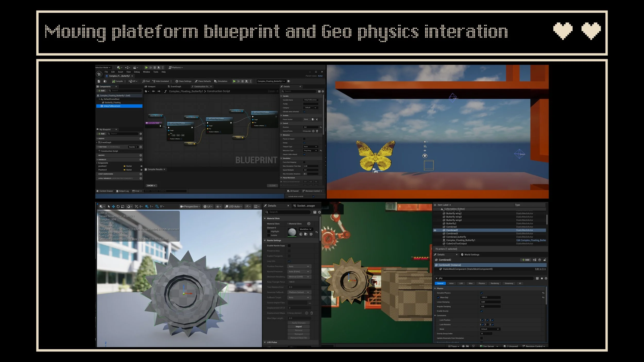Toggle Lock Rotation Y checkbox
This screenshot has width=644, height=362.
click(487, 325)
